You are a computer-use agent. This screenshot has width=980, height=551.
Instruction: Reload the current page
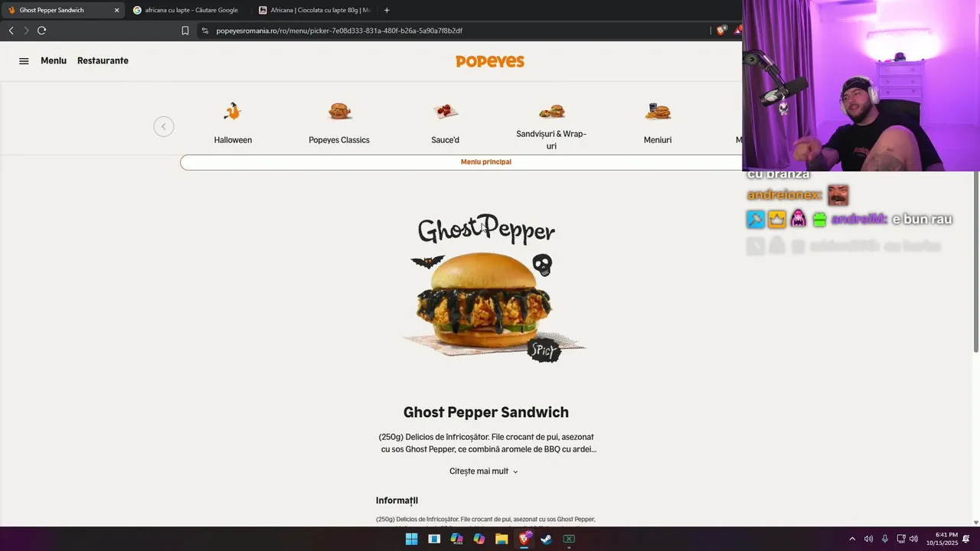tap(41, 31)
